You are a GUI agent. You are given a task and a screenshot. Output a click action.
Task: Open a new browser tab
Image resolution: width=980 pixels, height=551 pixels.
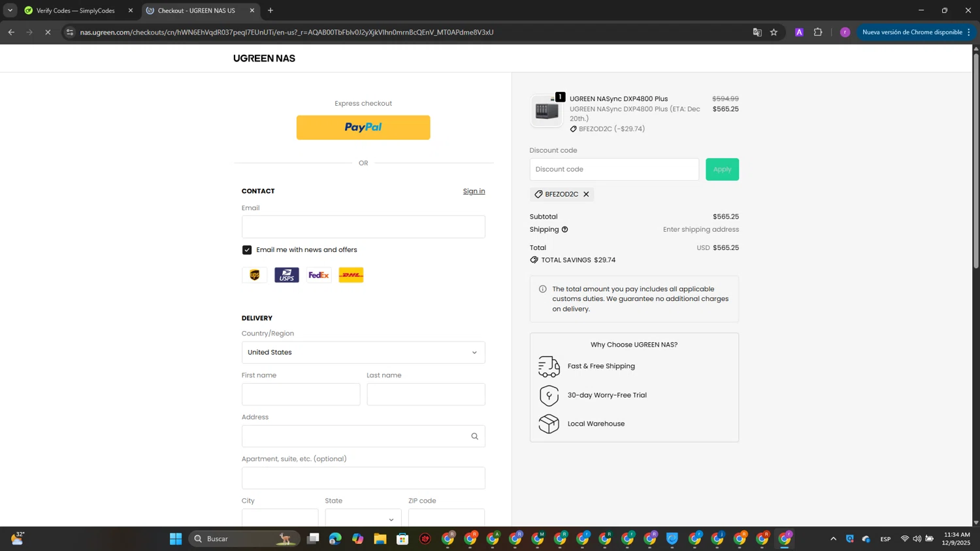pyautogui.click(x=270, y=10)
